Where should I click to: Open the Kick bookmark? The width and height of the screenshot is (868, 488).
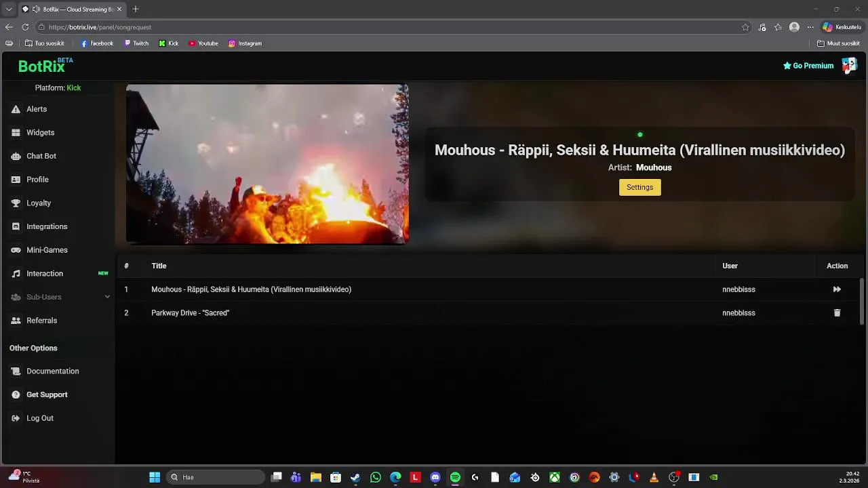(168, 43)
